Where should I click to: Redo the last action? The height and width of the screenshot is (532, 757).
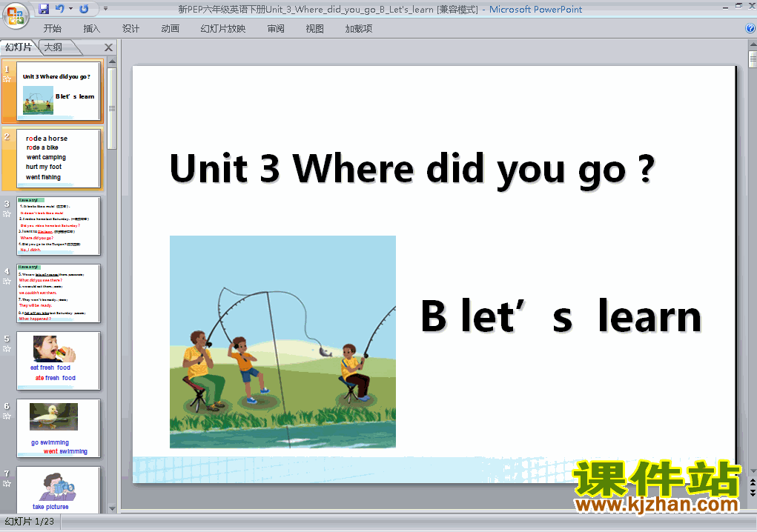click(84, 9)
